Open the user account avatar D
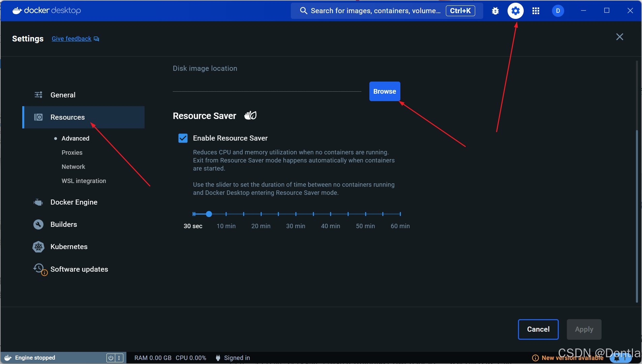Viewport: 642px width, 364px height. (558, 11)
